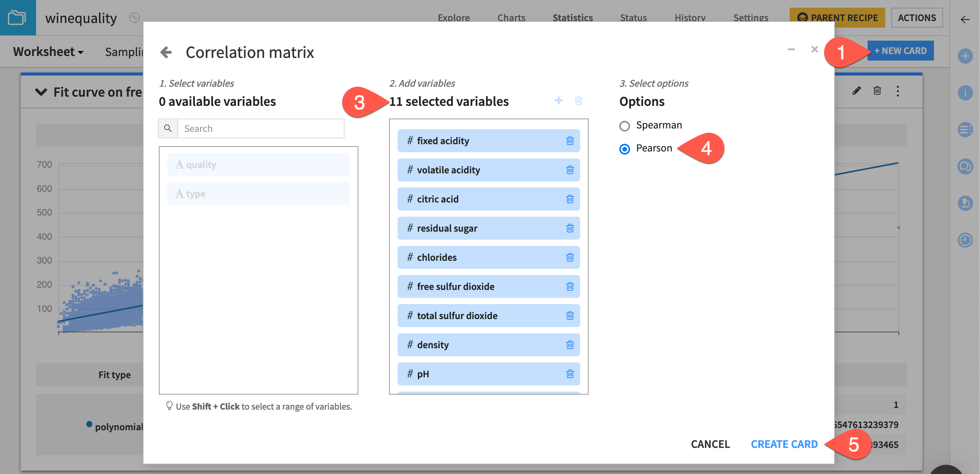Select the pH variable row

(x=488, y=374)
